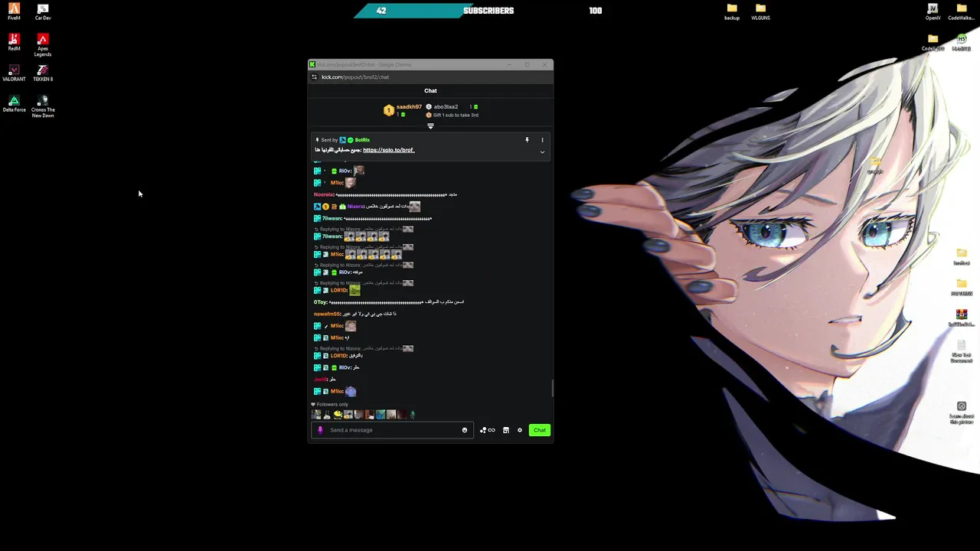The width and height of the screenshot is (980, 551).
Task: Launch the VALORANT desktop shortcut
Action: point(14,73)
